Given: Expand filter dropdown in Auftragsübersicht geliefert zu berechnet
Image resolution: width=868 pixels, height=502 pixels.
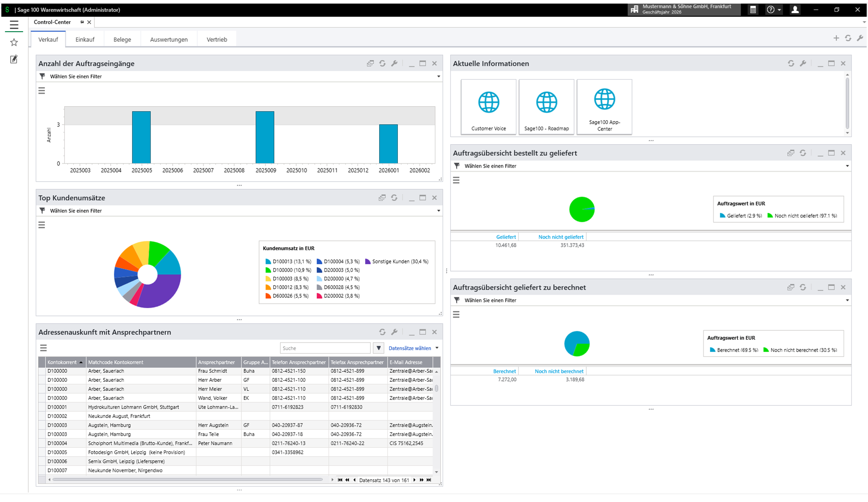Looking at the screenshot, I should tap(847, 300).
